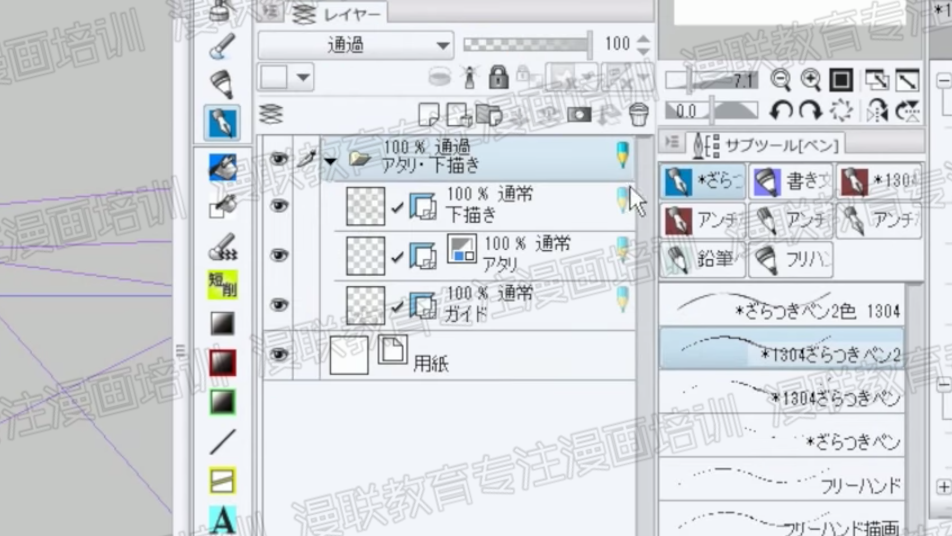Viewport: 952px width, 536px height.
Task: Select the *1304ざらつきペン sub tool
Action: [781, 392]
